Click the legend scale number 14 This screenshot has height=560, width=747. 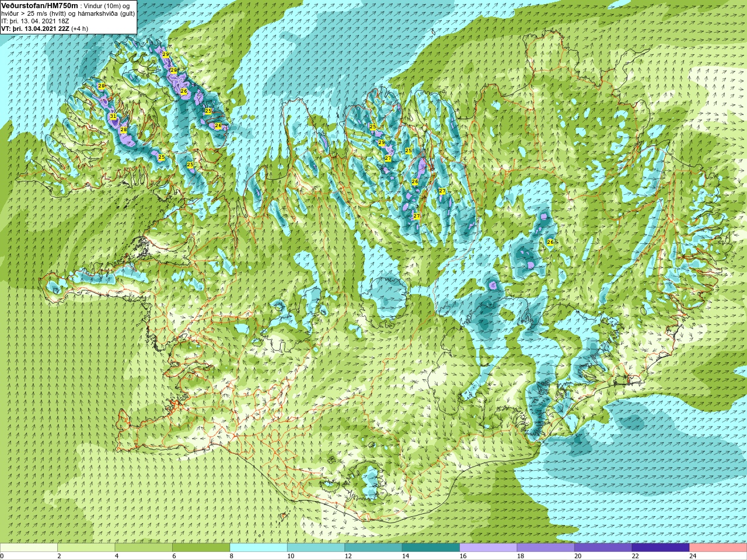406,556
